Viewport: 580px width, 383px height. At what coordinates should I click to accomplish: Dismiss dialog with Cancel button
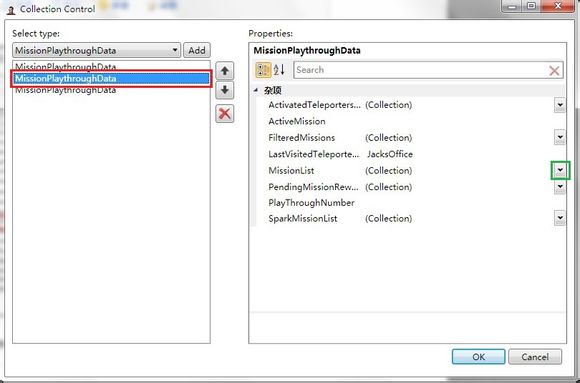(535, 357)
